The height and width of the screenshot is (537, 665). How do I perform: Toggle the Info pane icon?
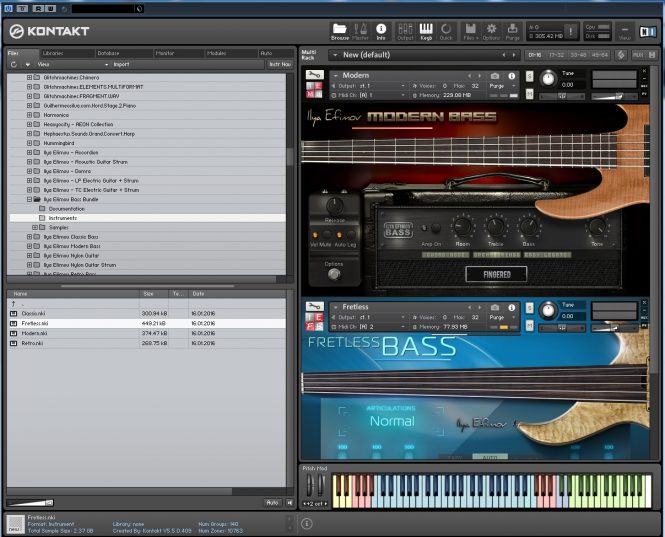[x=381, y=32]
